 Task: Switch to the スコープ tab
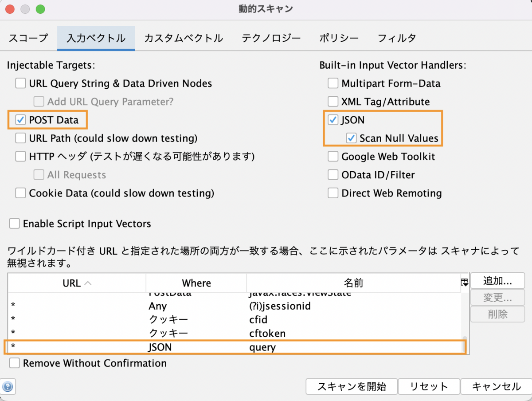coord(28,38)
